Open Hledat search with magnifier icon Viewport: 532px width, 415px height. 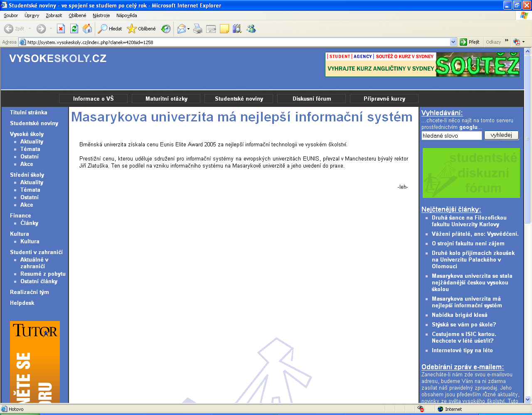tap(110, 29)
